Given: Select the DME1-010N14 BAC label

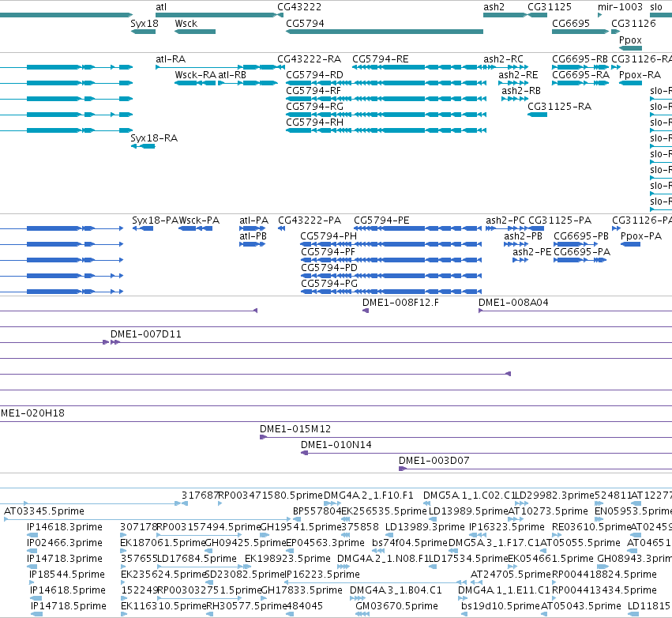Looking at the screenshot, I should point(336,445).
